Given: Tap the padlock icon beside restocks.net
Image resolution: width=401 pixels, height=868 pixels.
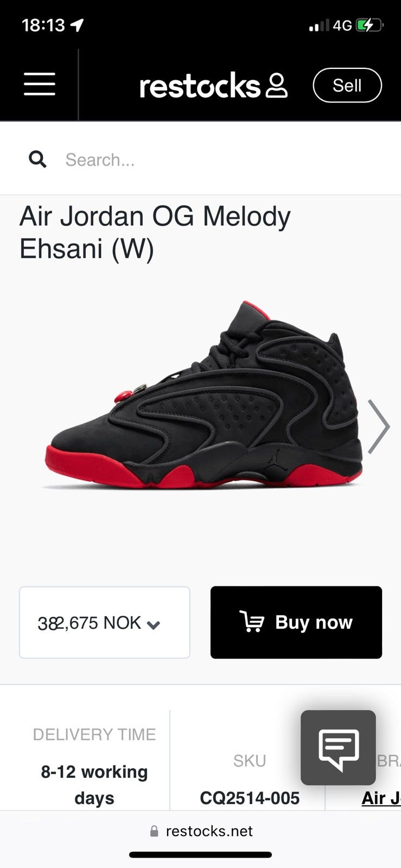Looking at the screenshot, I should pos(154,831).
